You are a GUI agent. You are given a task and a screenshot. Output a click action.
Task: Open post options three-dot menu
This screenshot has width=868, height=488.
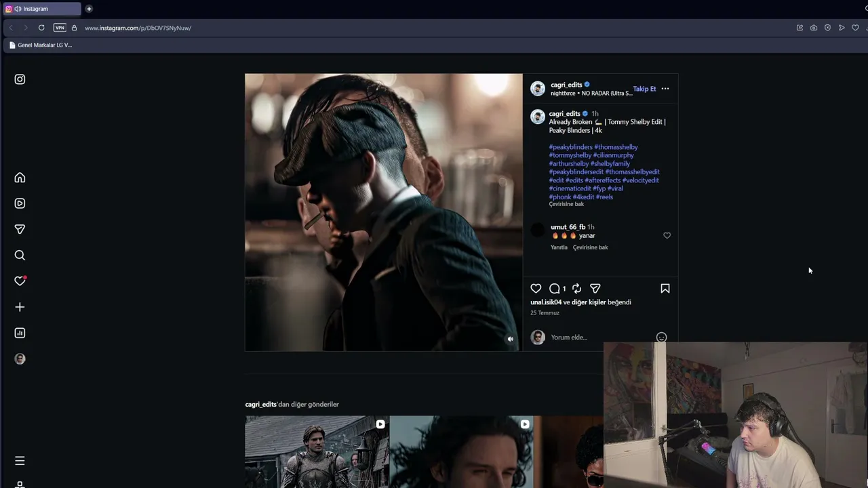coord(665,89)
